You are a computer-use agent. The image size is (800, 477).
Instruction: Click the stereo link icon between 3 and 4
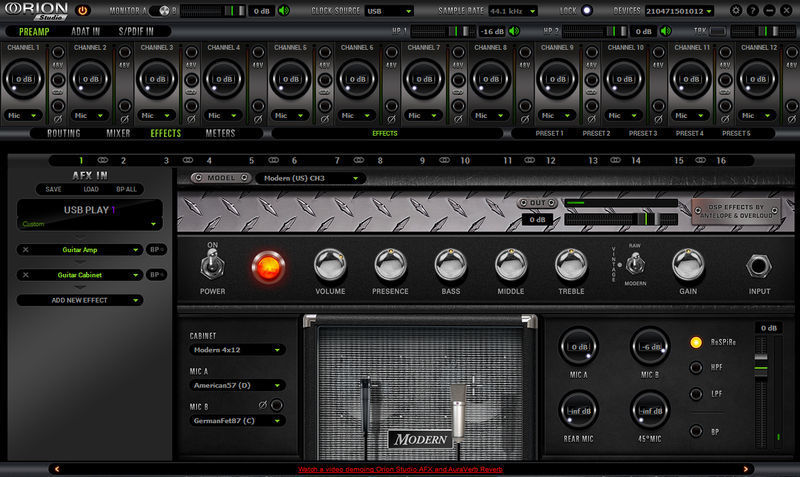pyautogui.click(x=188, y=160)
